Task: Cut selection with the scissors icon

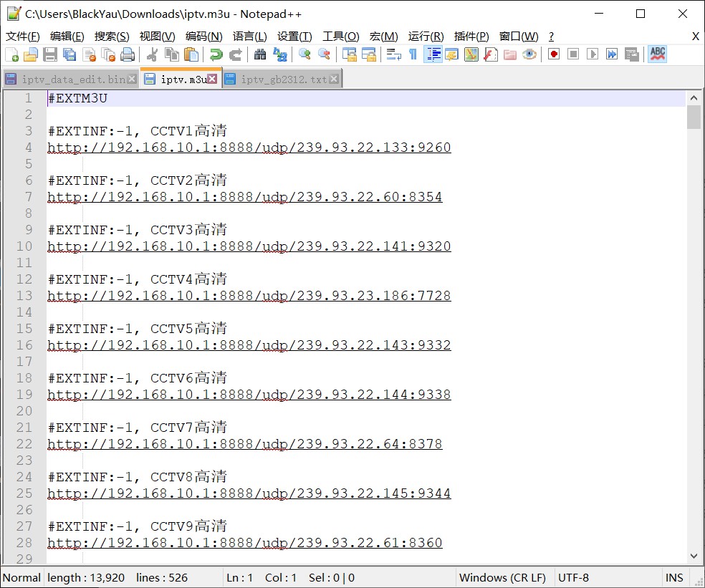Action: point(153,54)
